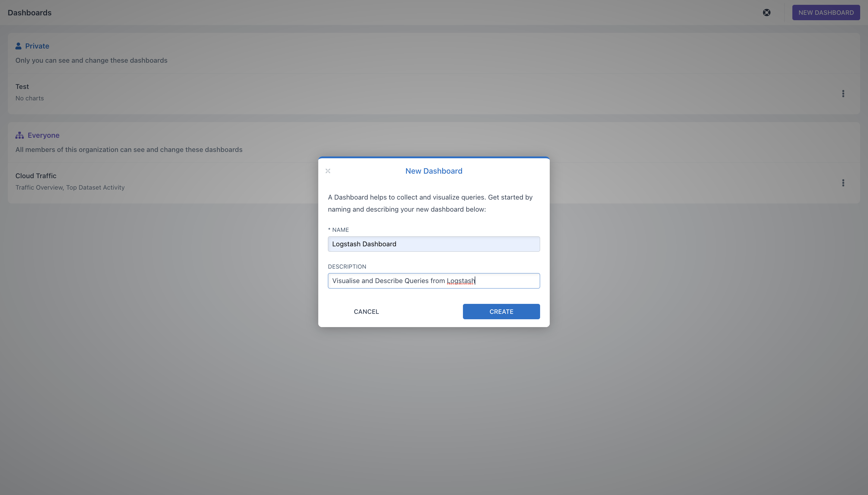Focus the Name input field
The image size is (868, 495).
[x=434, y=244]
